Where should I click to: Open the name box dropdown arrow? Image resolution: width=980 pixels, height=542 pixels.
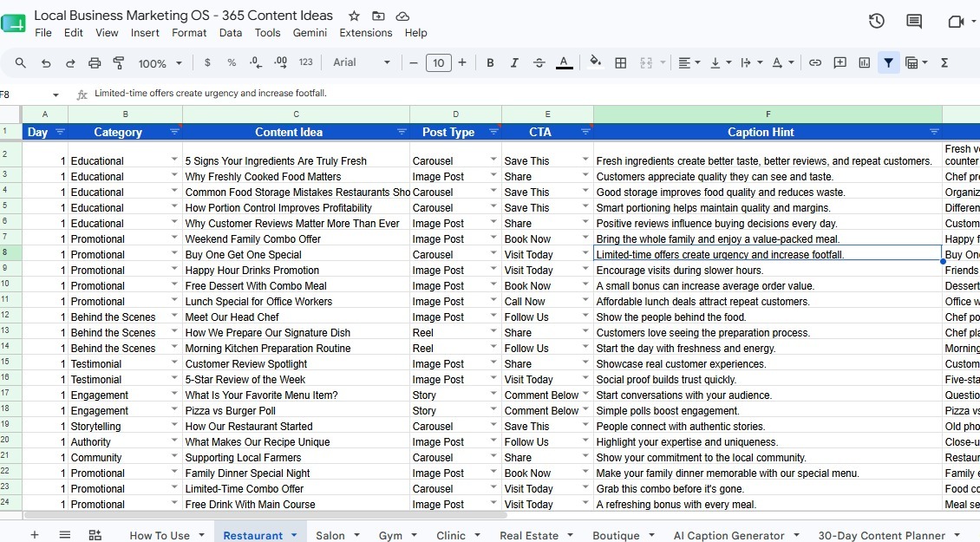click(56, 95)
